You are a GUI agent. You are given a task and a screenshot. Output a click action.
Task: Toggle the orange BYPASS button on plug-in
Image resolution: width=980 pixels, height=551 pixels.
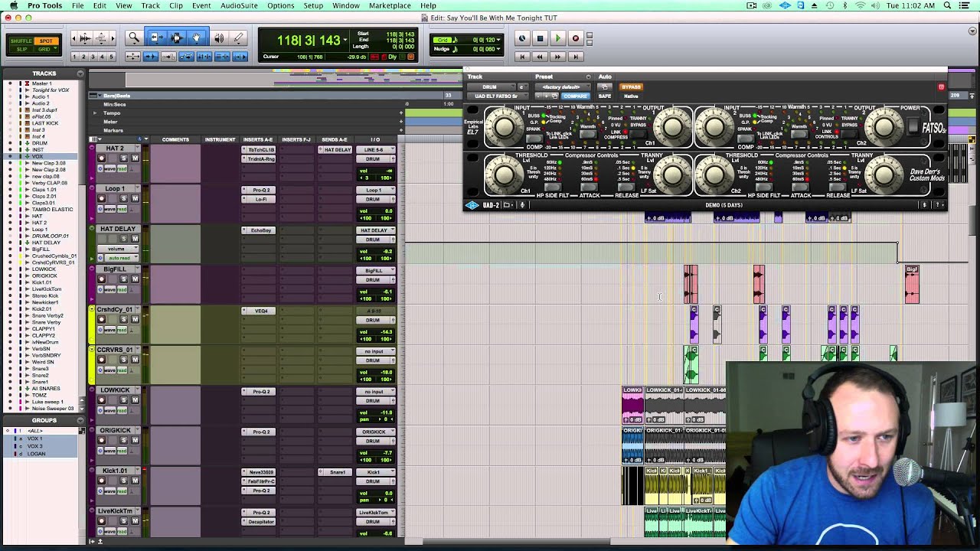(632, 87)
